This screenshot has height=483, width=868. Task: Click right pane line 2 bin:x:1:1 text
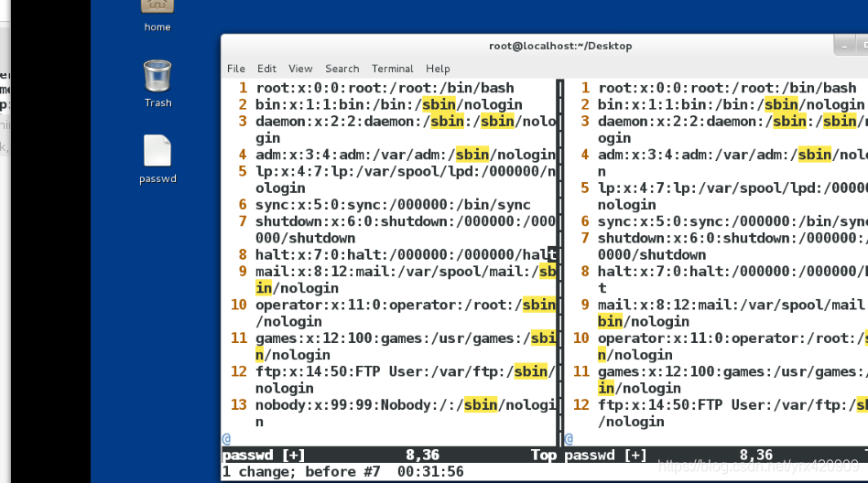click(x=731, y=104)
